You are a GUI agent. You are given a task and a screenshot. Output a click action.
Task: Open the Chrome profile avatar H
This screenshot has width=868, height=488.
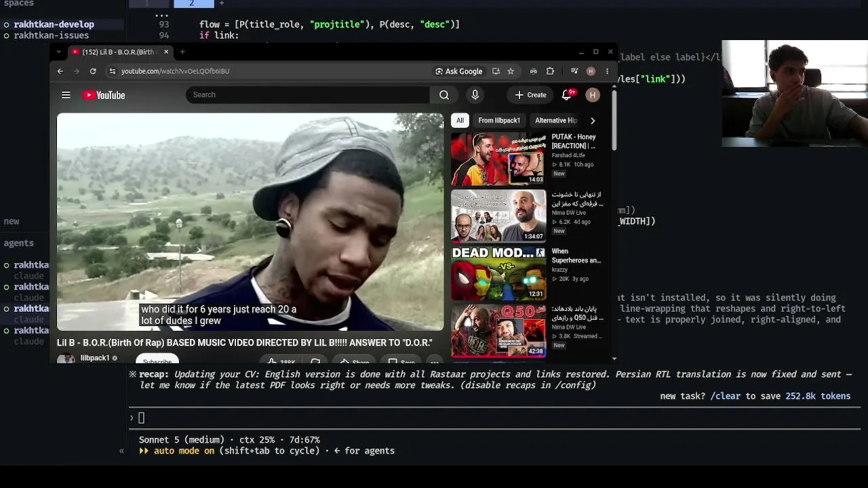[591, 71]
